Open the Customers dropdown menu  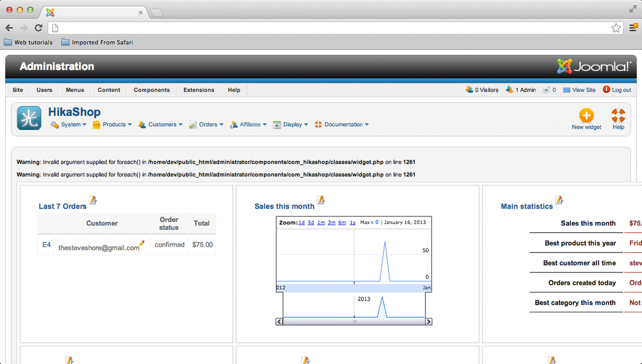[x=160, y=124]
